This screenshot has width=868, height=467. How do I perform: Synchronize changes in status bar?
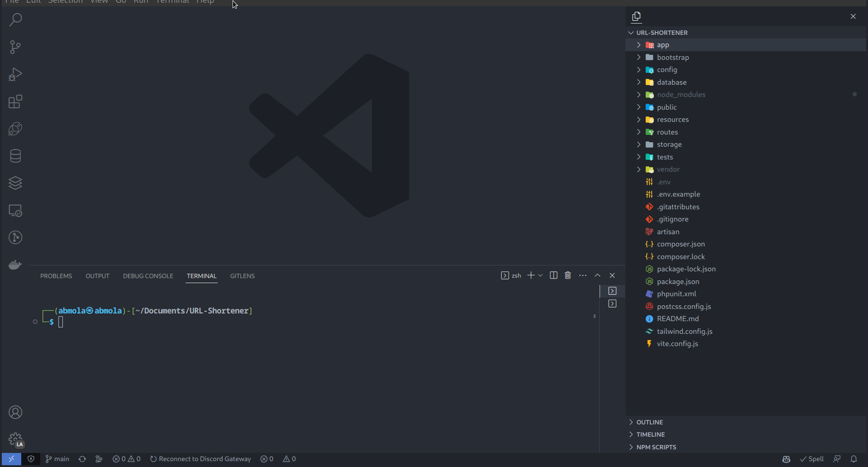coord(82,459)
